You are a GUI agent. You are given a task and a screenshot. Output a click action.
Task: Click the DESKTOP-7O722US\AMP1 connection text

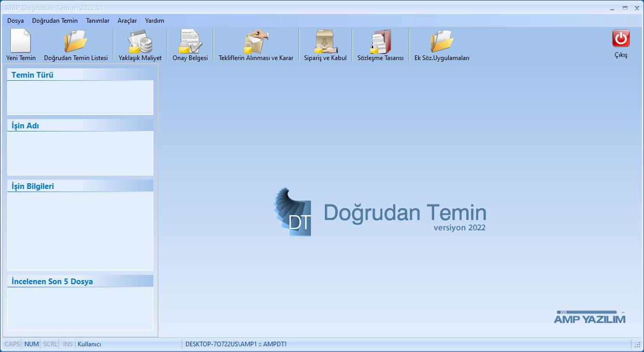(x=236, y=344)
